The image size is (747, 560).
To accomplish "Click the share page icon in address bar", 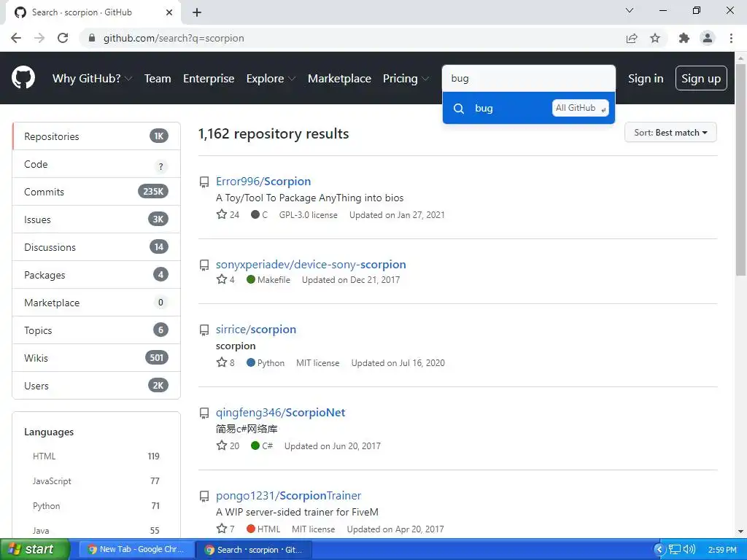I will (x=632, y=38).
